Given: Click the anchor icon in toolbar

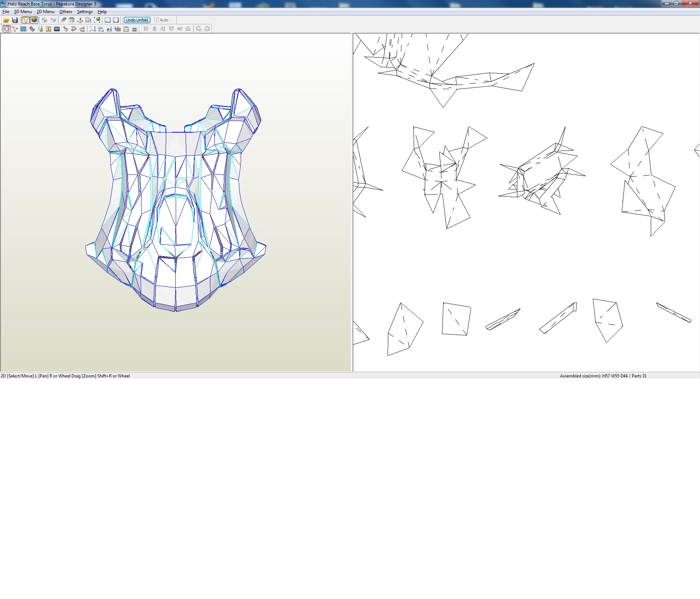Looking at the screenshot, I should pyautogui.click(x=80, y=20).
